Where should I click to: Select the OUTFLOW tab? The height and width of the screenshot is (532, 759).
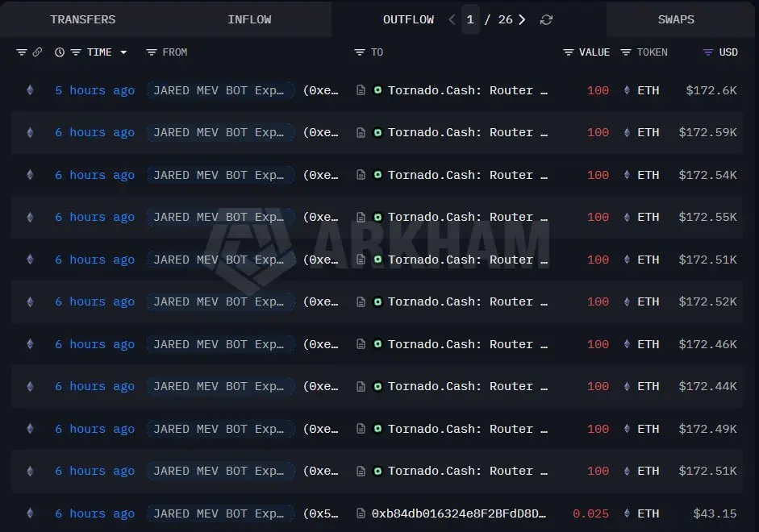pyautogui.click(x=409, y=19)
